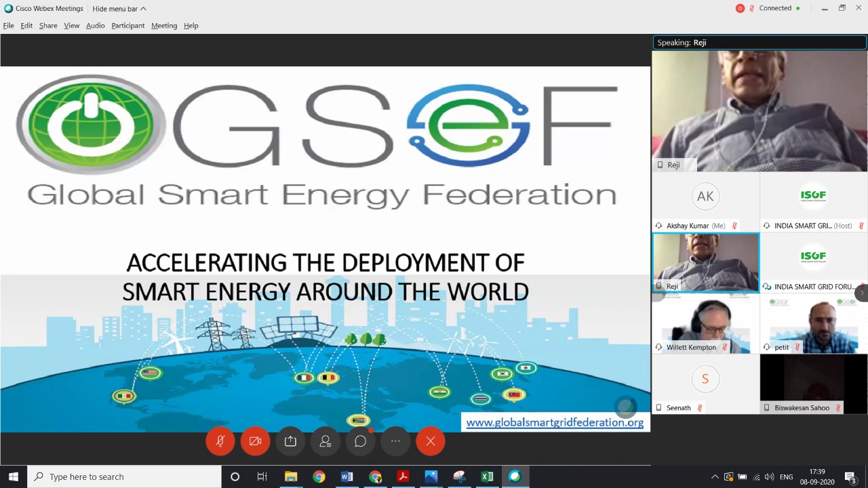868x488 pixels.
Task: Open the Help menu
Action: coord(191,26)
